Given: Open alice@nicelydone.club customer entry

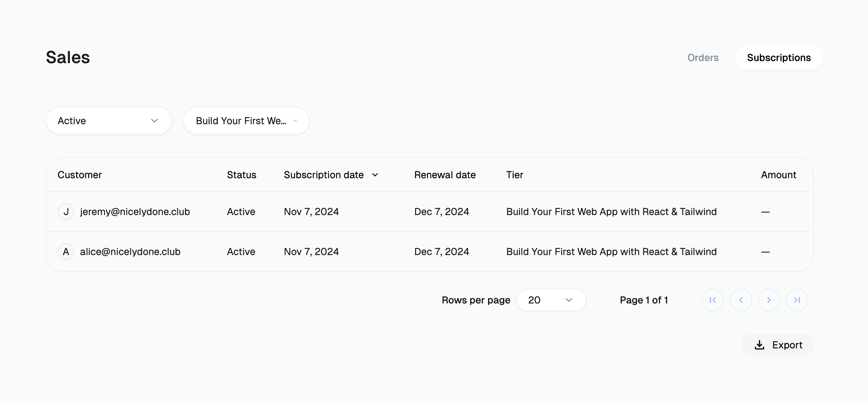Looking at the screenshot, I should (x=130, y=252).
